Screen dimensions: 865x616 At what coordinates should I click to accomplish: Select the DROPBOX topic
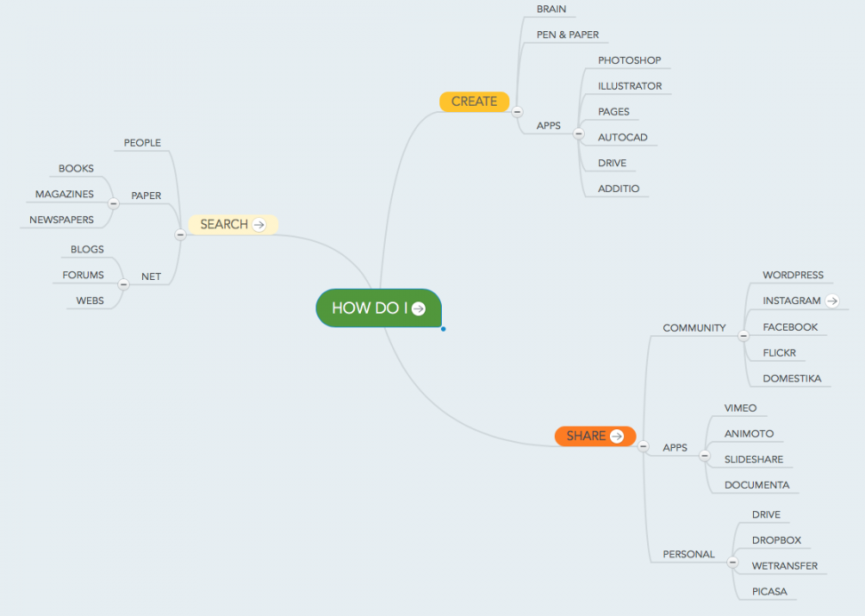point(776,540)
